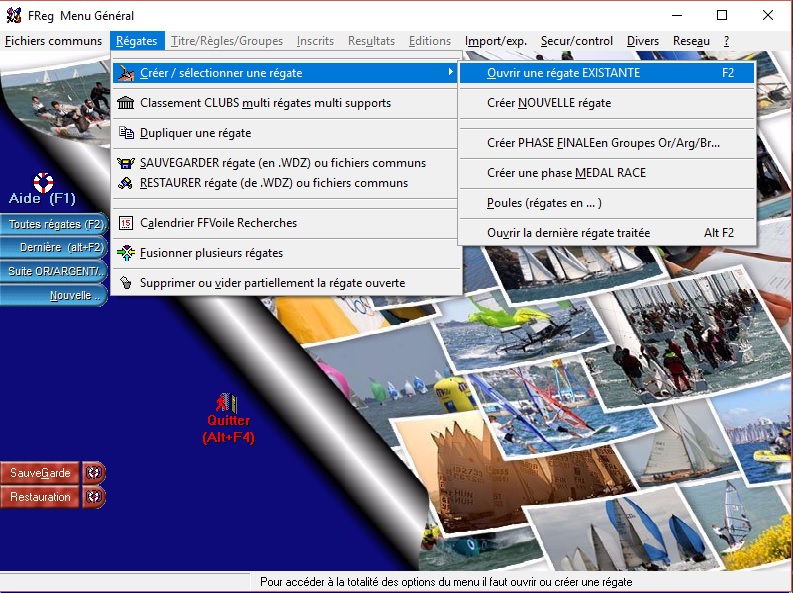Select Ouvrir une régate EXISTANTE
793x593 pixels.
click(607, 73)
